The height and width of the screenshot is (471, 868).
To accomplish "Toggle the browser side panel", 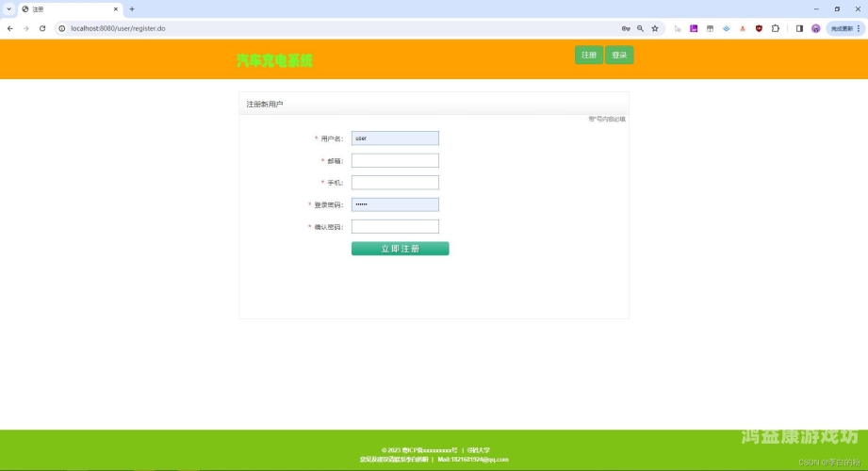I will pyautogui.click(x=799, y=28).
